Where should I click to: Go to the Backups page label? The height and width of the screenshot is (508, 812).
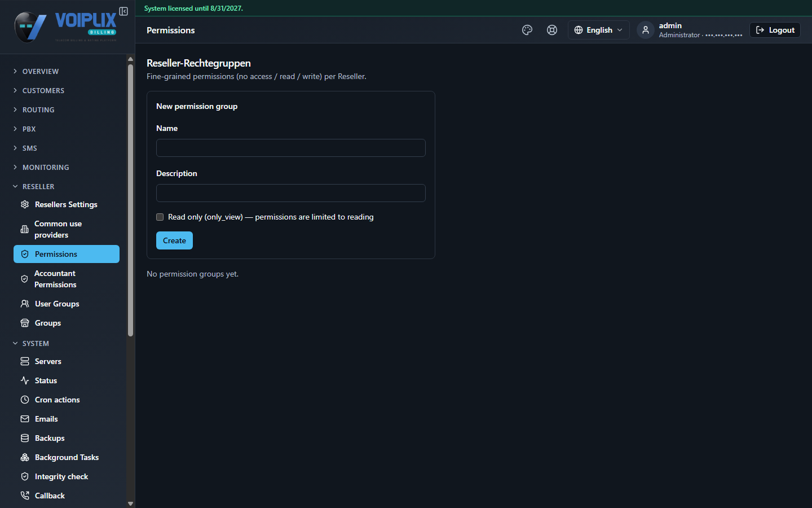(x=50, y=438)
